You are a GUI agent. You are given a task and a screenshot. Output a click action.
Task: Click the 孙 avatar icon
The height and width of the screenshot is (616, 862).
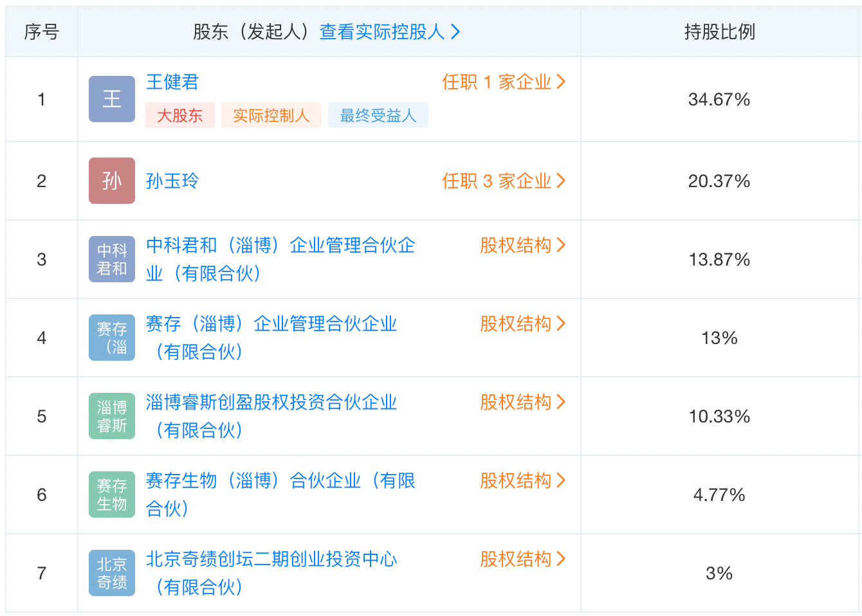(112, 181)
